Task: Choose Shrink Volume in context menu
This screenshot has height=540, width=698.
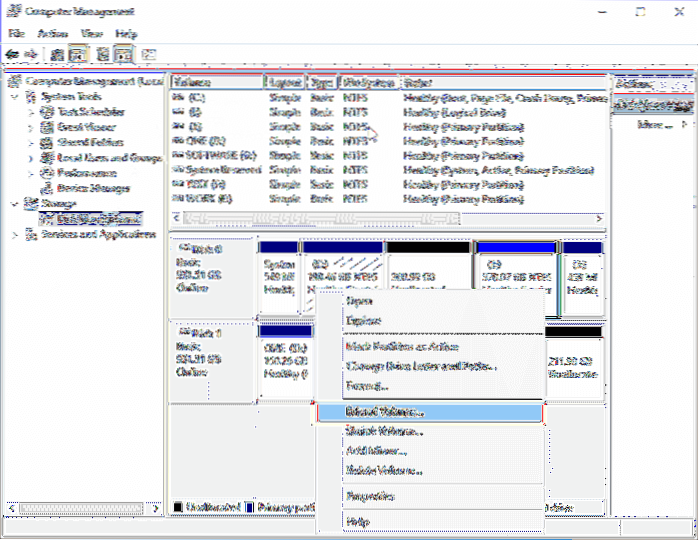Action: pos(384,432)
